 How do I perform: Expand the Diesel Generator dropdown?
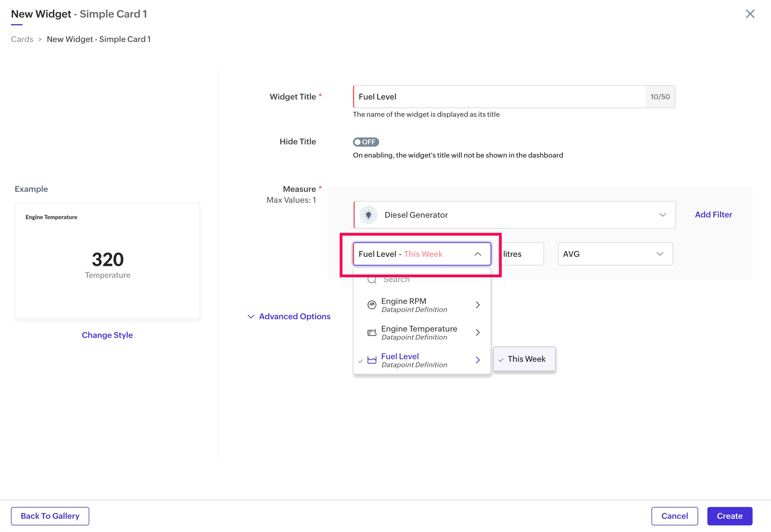662,215
